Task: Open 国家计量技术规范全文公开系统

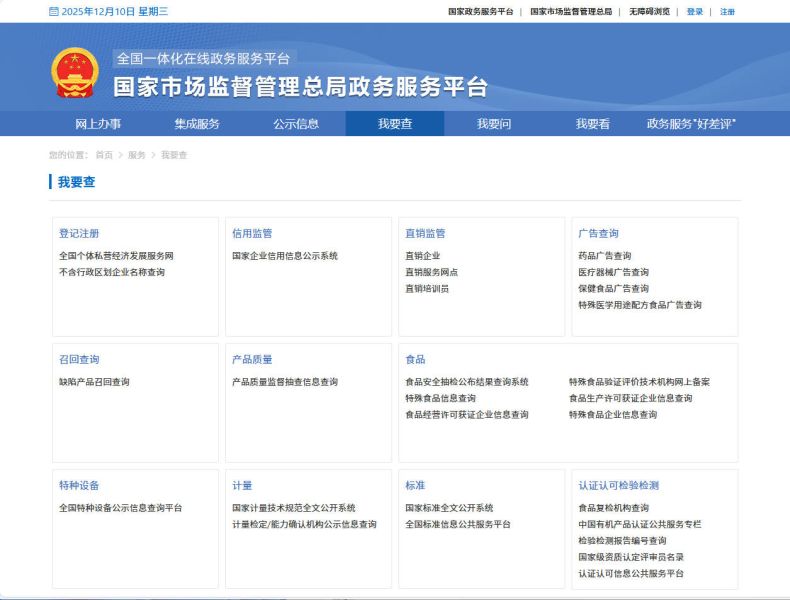Action: click(x=294, y=508)
